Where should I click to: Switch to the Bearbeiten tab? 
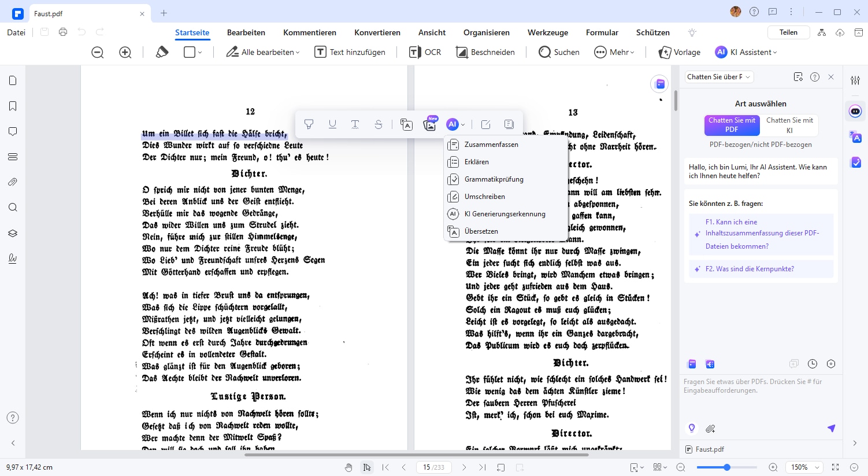(246, 32)
